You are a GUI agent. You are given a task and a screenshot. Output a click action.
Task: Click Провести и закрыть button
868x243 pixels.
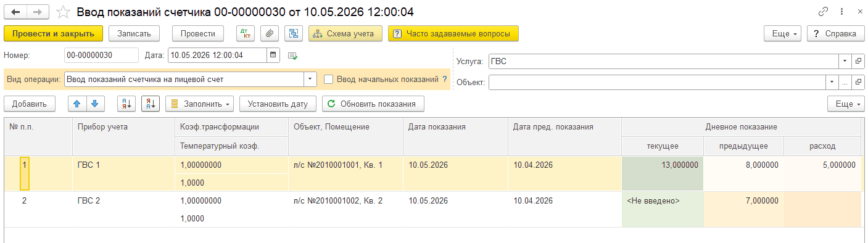click(53, 33)
